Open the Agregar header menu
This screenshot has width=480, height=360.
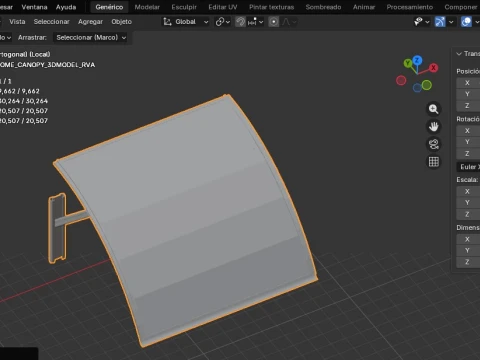point(90,22)
